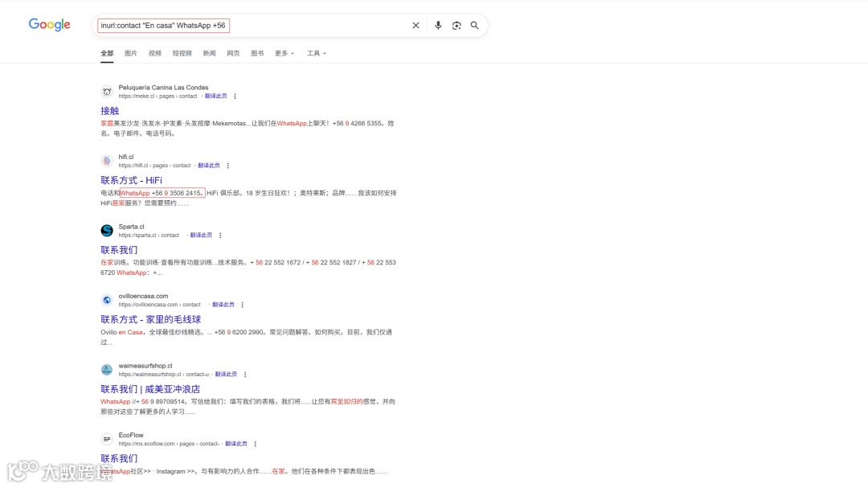This screenshot has height=488, width=868.
Task: Open the three-dot menu for the waimeasurfshop.cl result
Action: click(x=245, y=375)
